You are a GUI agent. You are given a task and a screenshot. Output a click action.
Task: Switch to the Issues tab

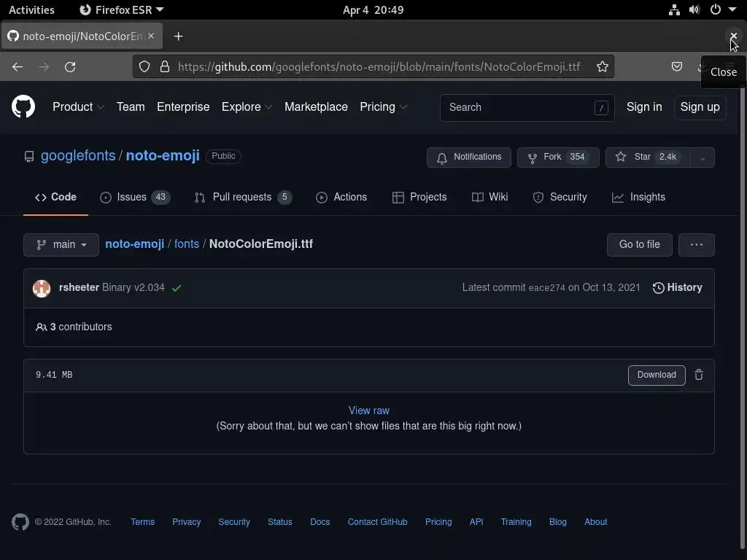point(135,197)
